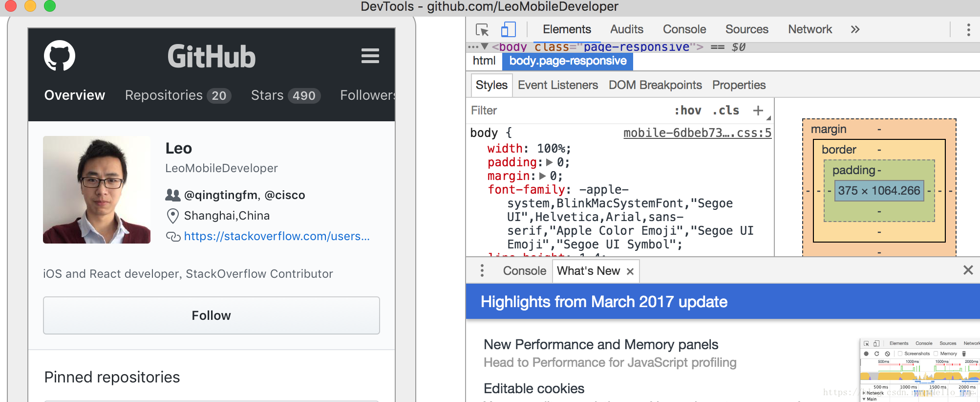This screenshot has height=402, width=980.
Task: Open the drawer three-dot menu
Action: pyautogui.click(x=482, y=271)
